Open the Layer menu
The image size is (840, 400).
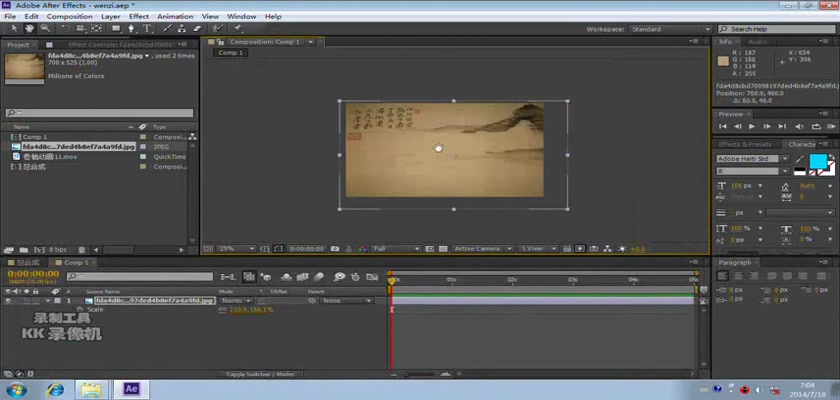pos(110,17)
